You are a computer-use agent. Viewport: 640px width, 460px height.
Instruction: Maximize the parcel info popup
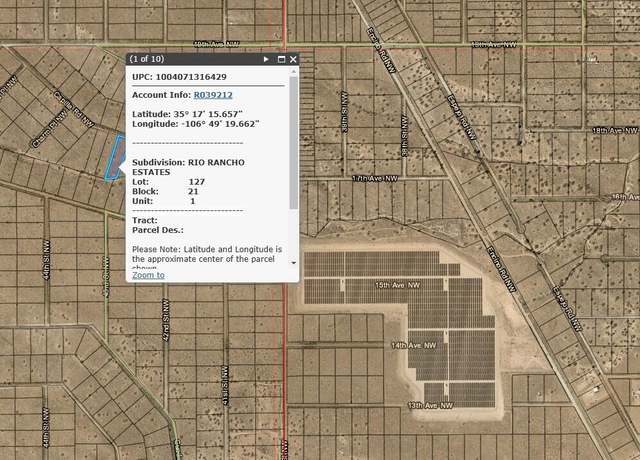coord(281,59)
